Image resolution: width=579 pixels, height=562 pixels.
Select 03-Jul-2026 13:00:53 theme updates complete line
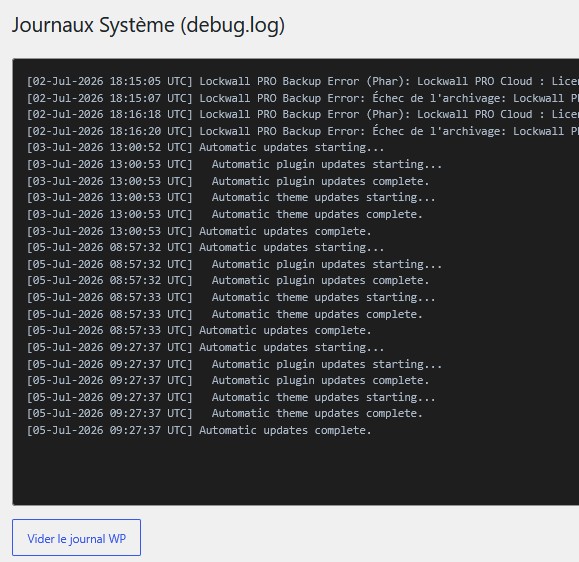(x=225, y=214)
